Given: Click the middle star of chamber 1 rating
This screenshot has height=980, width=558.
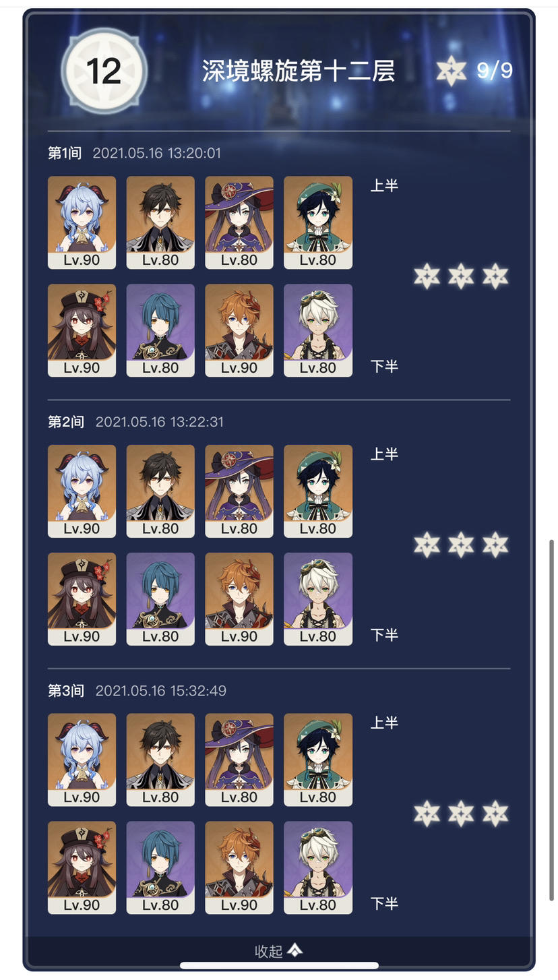Looking at the screenshot, I should 461,276.
